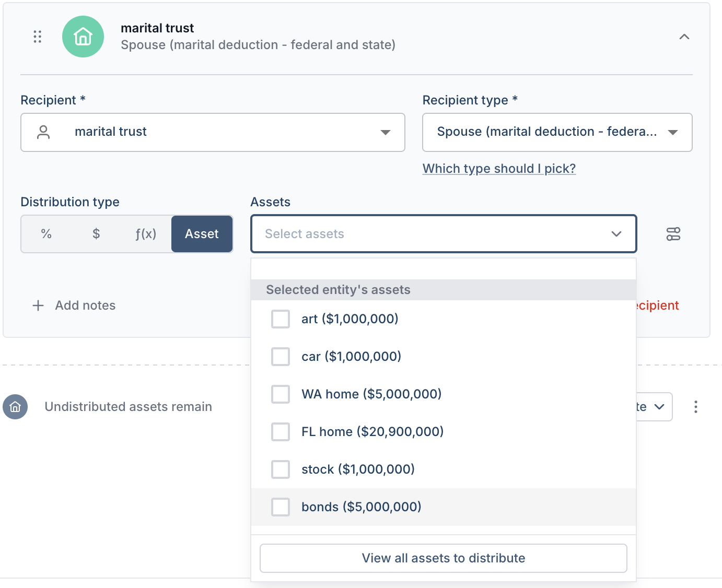
Task: Tick the bonds ($5,000,000) checkbox
Action: click(x=281, y=507)
